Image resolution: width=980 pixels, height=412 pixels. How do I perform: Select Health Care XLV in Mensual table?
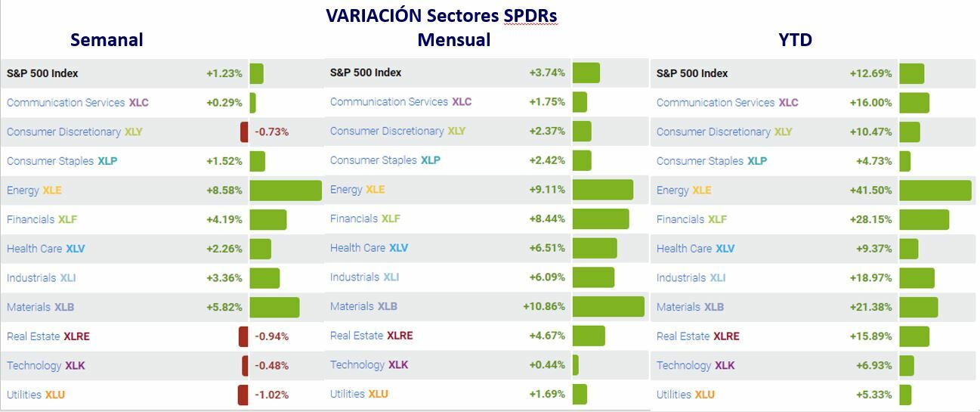point(369,247)
